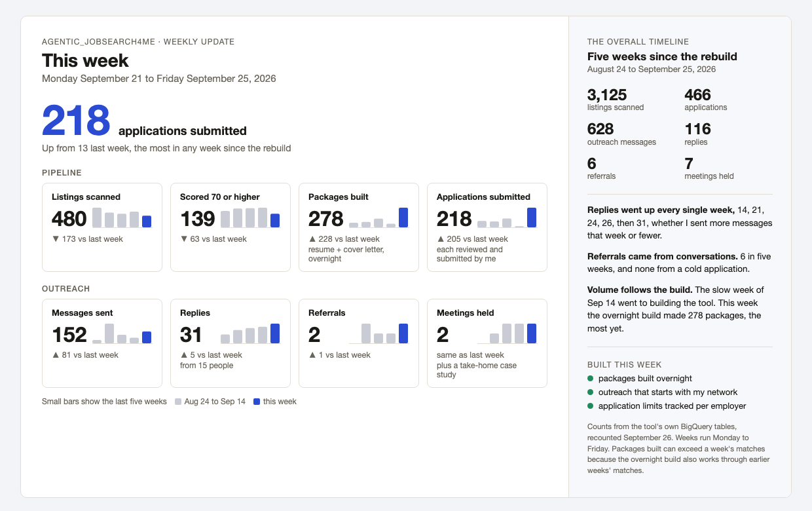Click the Packages built value 278

[325, 218]
